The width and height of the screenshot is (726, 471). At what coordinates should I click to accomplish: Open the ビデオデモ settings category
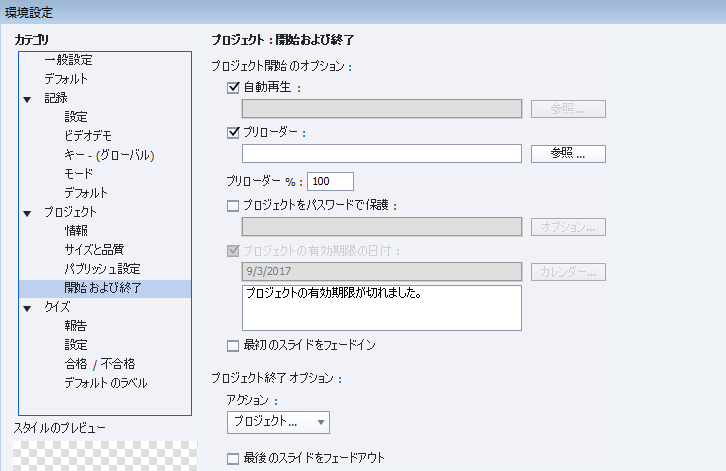click(x=88, y=135)
